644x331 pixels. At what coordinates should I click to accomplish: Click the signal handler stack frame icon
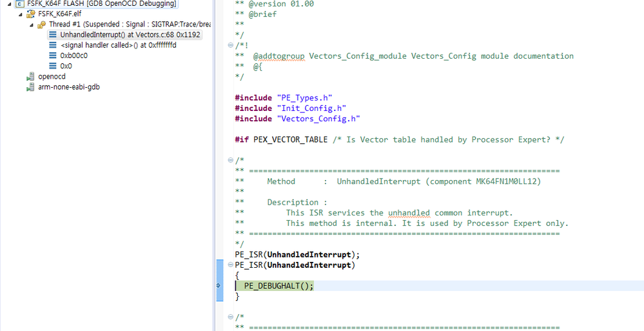53,45
